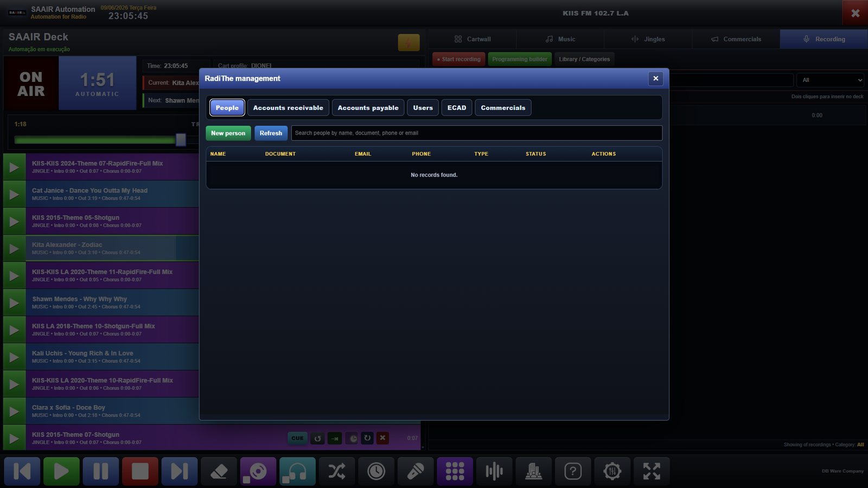Open the help question mark icon
The image size is (868, 488).
573,471
